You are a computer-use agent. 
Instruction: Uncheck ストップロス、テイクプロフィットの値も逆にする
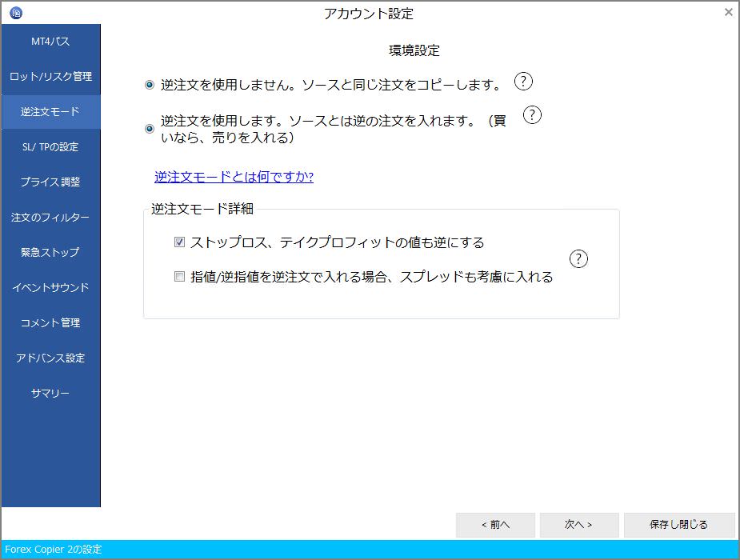pyautogui.click(x=179, y=242)
